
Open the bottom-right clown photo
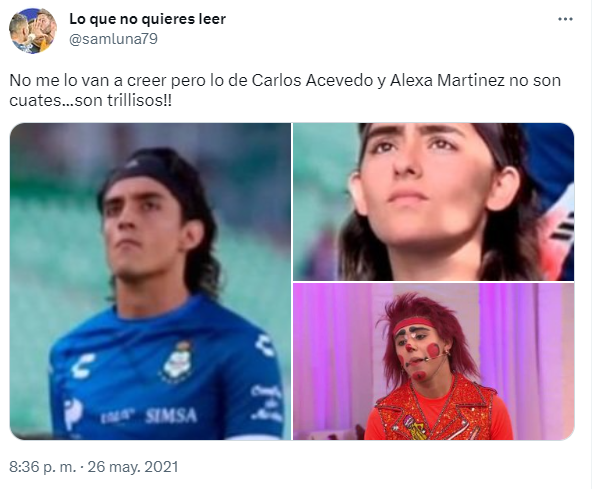433,362
